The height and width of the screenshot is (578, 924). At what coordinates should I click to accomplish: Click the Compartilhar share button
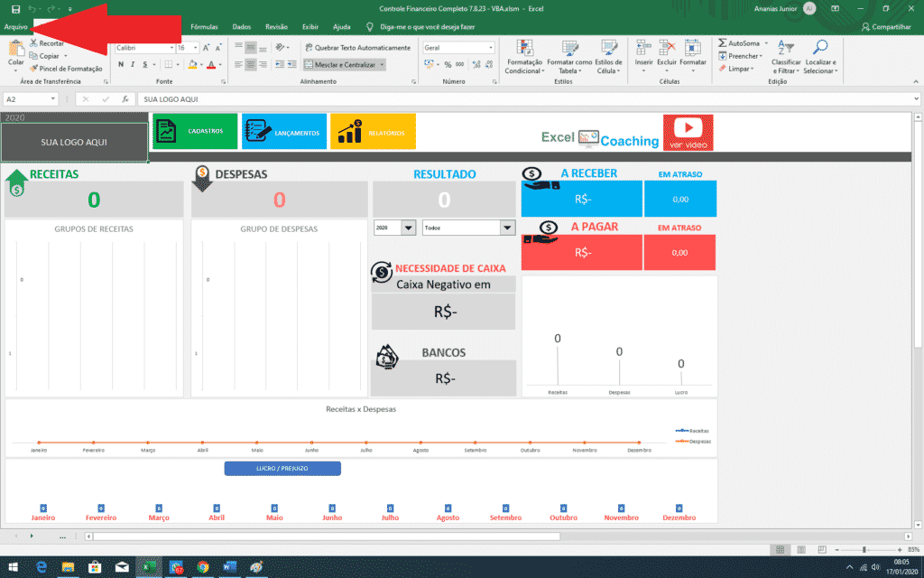(x=886, y=27)
